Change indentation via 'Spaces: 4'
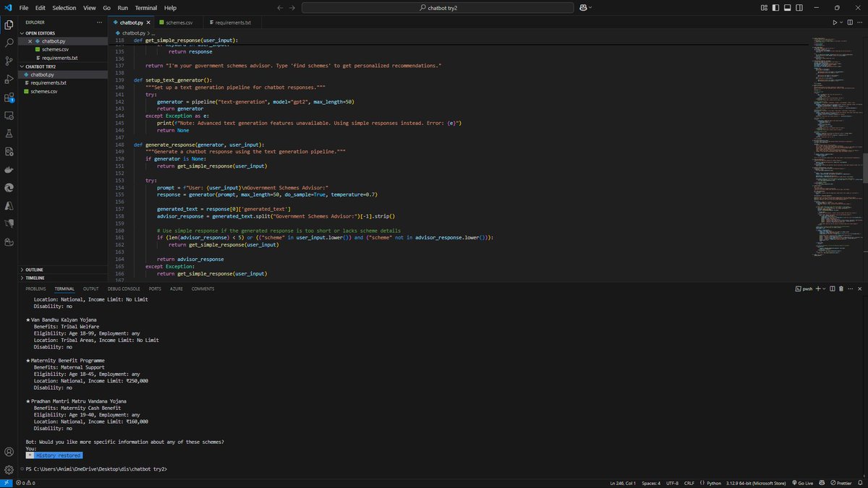 coord(651,482)
